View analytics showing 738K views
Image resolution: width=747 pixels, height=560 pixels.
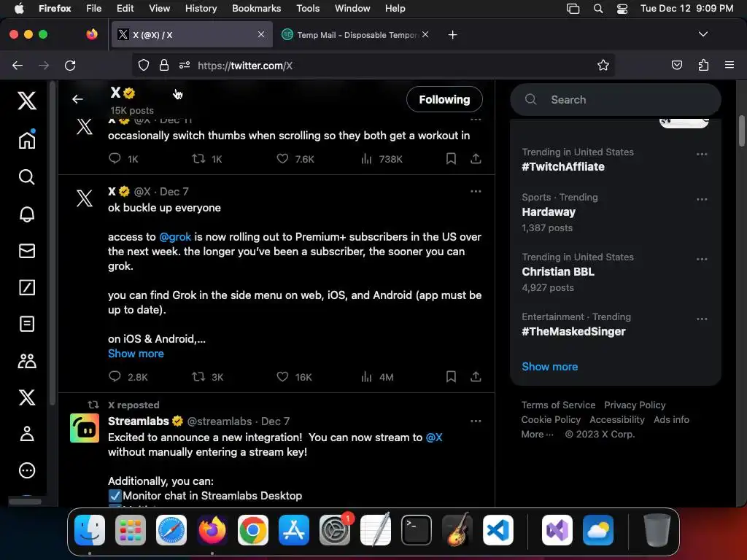click(x=366, y=158)
